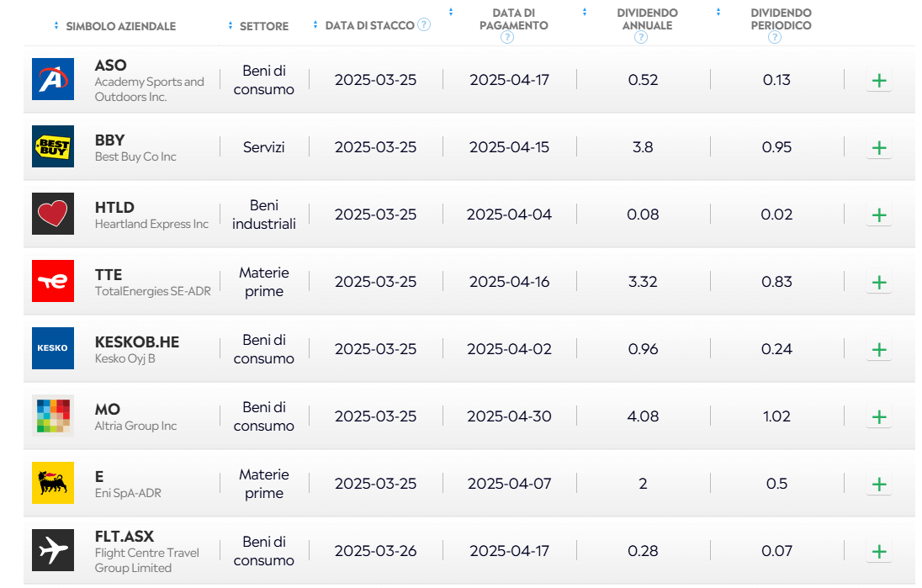Sort by Dividendo Periodico header
This screenshot has width=922, height=588.
pyautogui.click(x=781, y=19)
